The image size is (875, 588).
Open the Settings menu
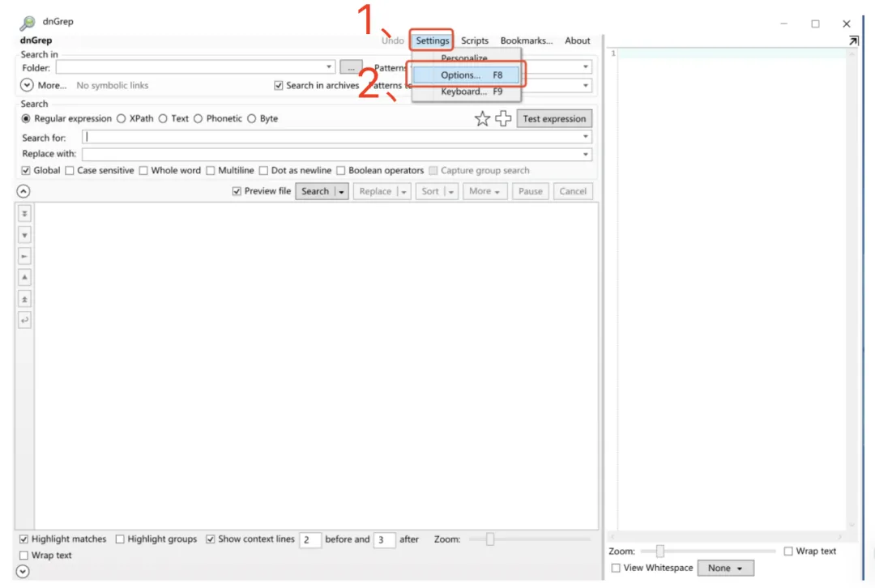pos(433,40)
